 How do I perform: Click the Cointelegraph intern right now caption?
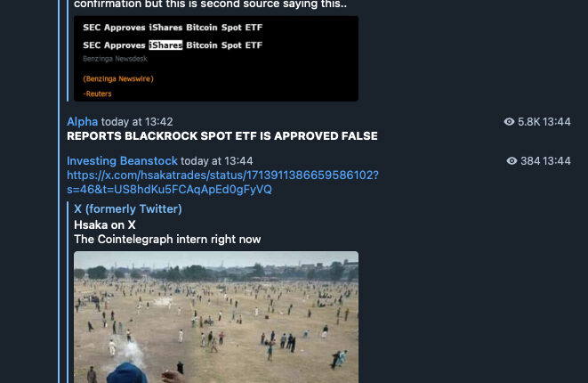(167, 240)
